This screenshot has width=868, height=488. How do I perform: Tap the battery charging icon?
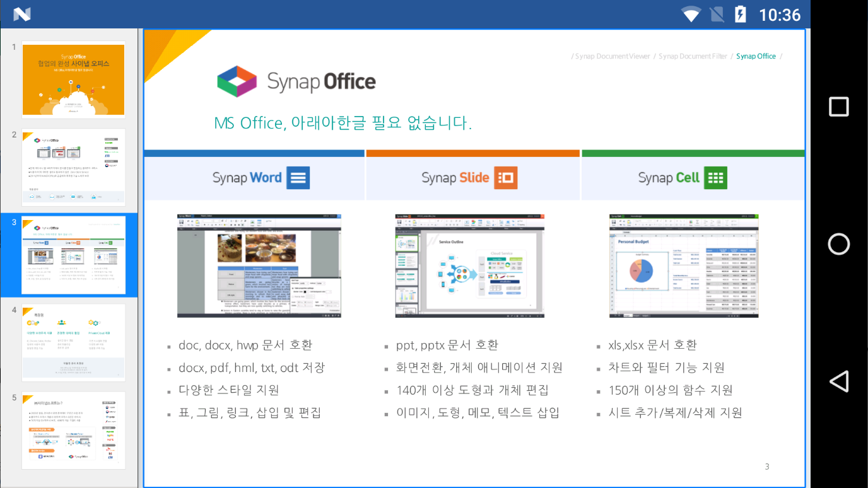[741, 14]
